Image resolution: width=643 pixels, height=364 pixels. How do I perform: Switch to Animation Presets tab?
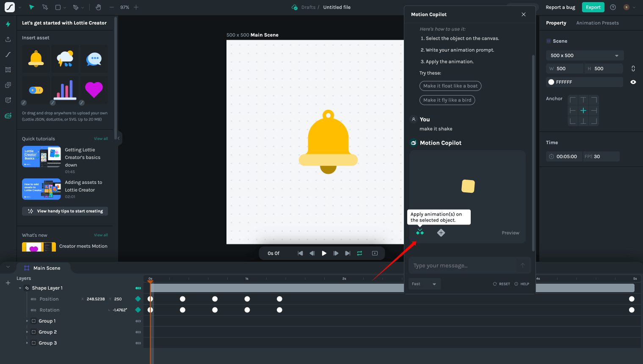597,23
